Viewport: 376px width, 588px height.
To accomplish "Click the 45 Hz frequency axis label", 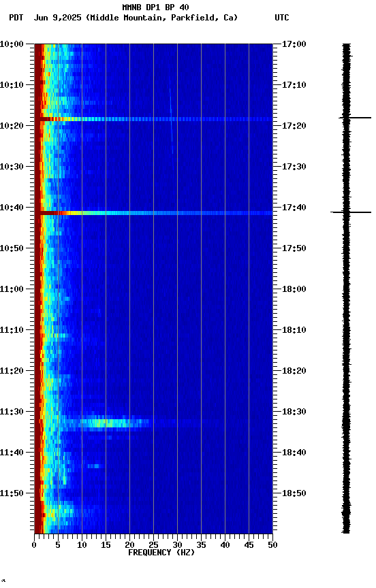I will pos(249,545).
